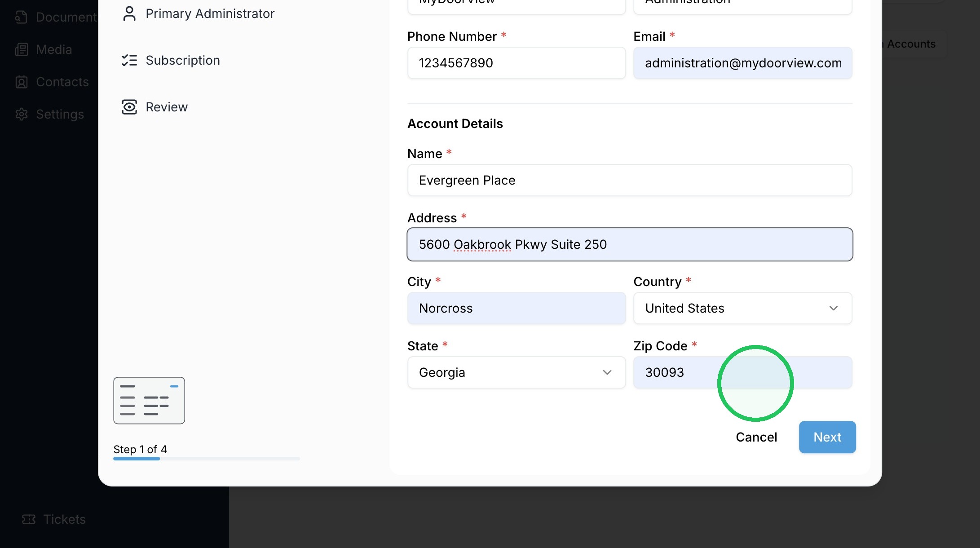
Task: Go to Primary Administrator step
Action: (x=198, y=13)
